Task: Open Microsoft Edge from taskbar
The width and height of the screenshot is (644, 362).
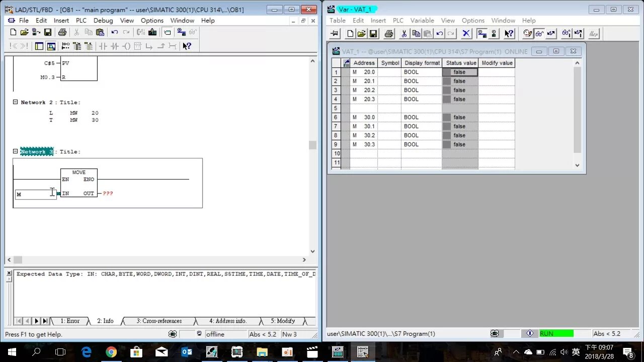Action: coord(86,352)
